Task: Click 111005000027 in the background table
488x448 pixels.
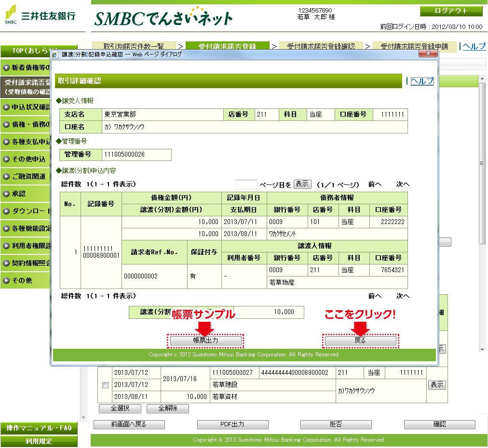Action: pyautogui.click(x=232, y=372)
